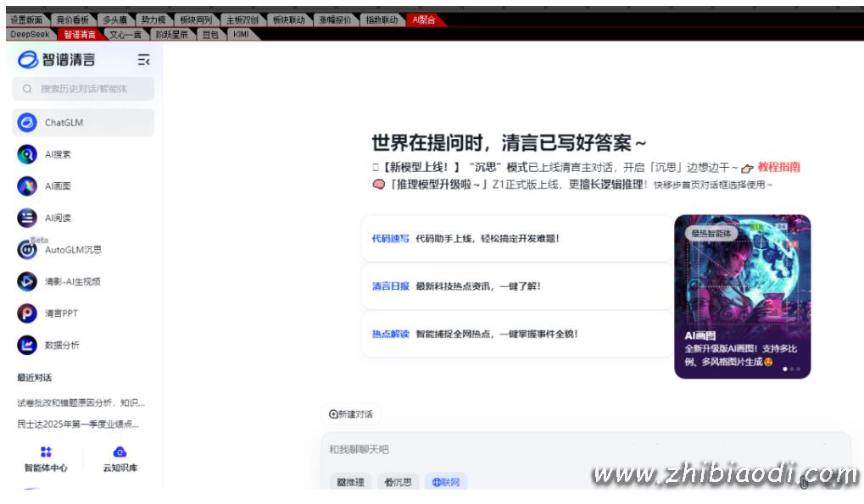Switch to the KIMI sub-tab
The image size is (864, 504).
tap(242, 34)
